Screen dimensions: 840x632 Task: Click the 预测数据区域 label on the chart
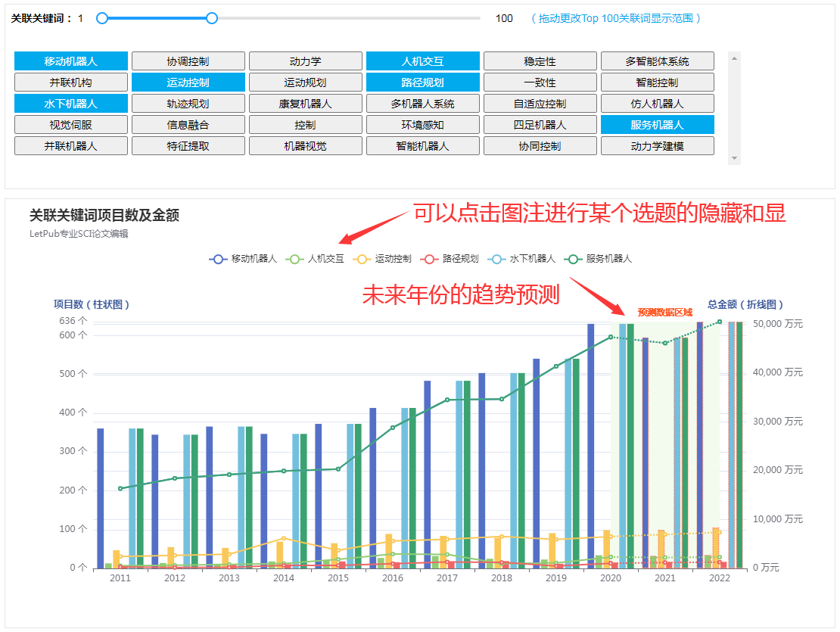pyautogui.click(x=665, y=310)
